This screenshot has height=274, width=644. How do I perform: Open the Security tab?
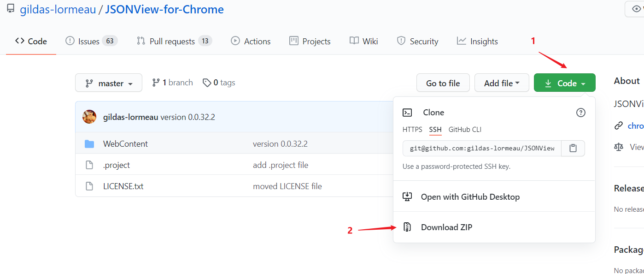click(417, 41)
